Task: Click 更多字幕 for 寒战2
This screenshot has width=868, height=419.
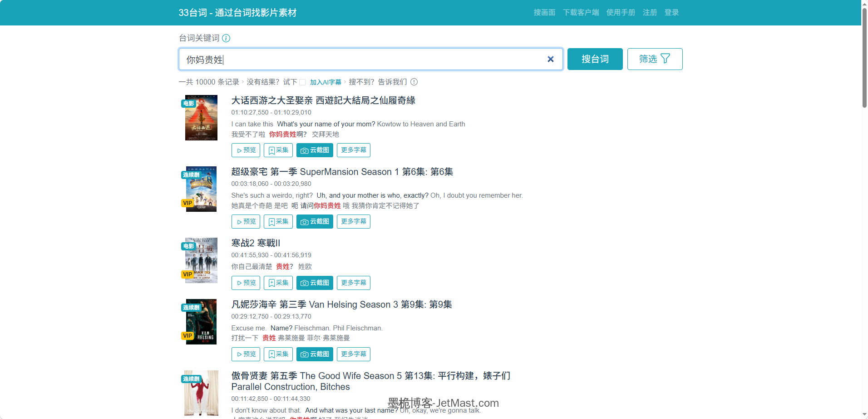Action: tap(353, 283)
